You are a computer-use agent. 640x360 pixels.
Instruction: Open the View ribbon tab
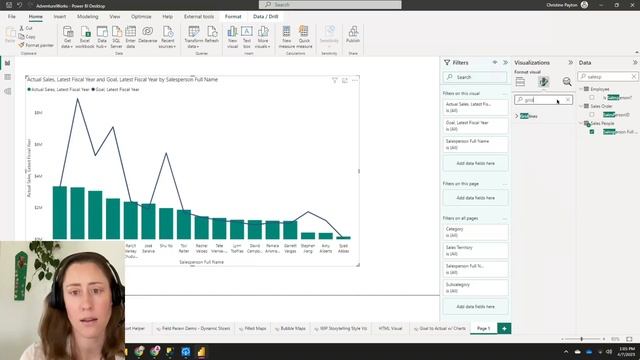[115, 16]
